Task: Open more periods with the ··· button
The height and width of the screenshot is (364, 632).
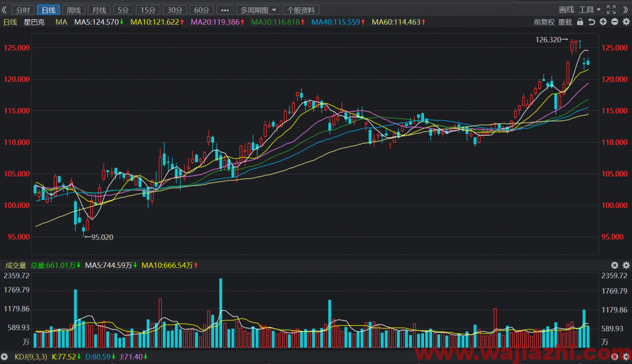Action: click(225, 10)
